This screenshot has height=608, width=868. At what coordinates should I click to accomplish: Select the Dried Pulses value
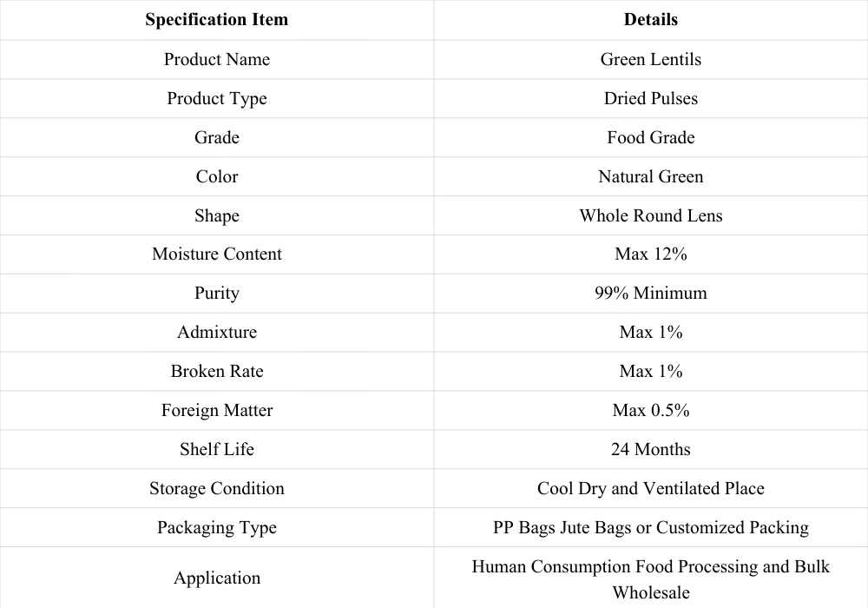click(650, 98)
